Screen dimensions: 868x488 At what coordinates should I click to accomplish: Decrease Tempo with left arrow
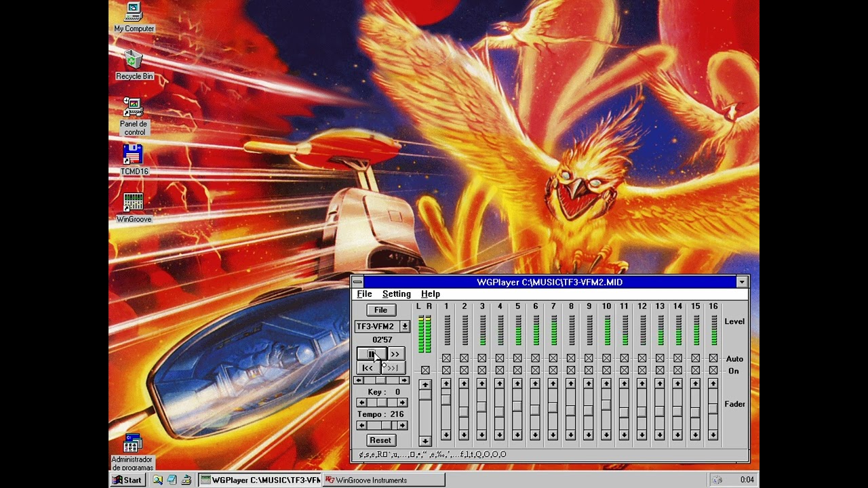coord(361,426)
